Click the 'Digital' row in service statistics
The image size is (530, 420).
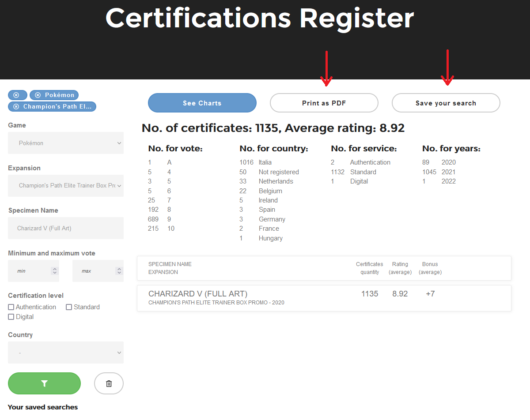[x=349, y=181]
